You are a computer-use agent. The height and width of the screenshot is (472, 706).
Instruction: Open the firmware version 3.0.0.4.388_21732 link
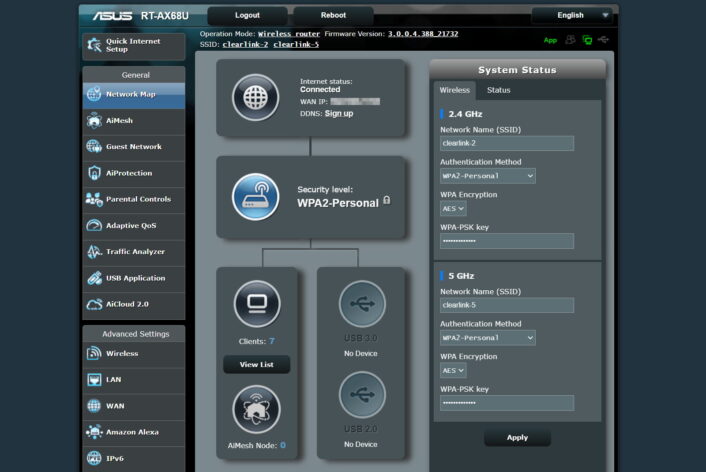click(423, 34)
